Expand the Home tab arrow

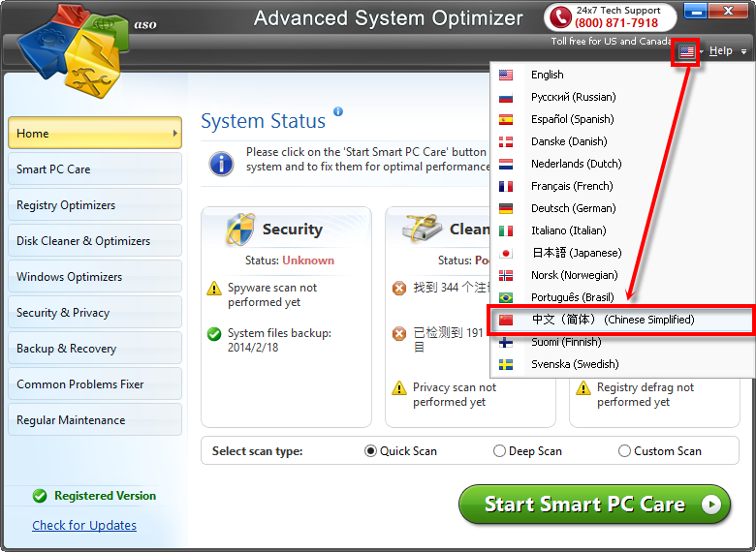(x=175, y=133)
